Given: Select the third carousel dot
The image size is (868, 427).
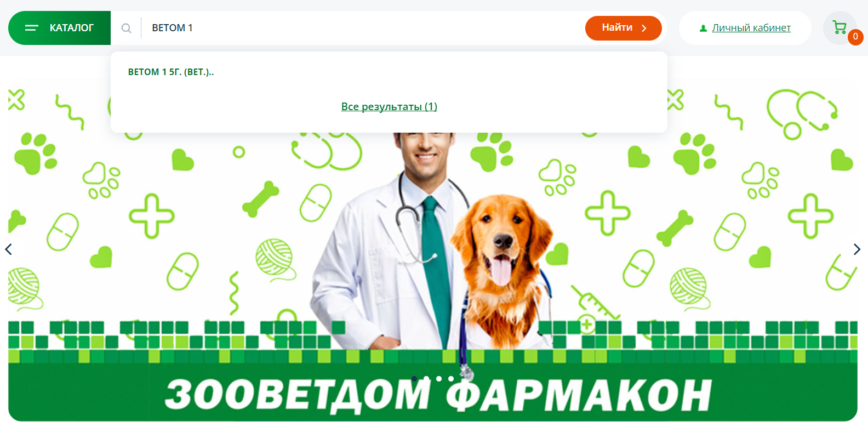Looking at the screenshot, I should click(438, 379).
